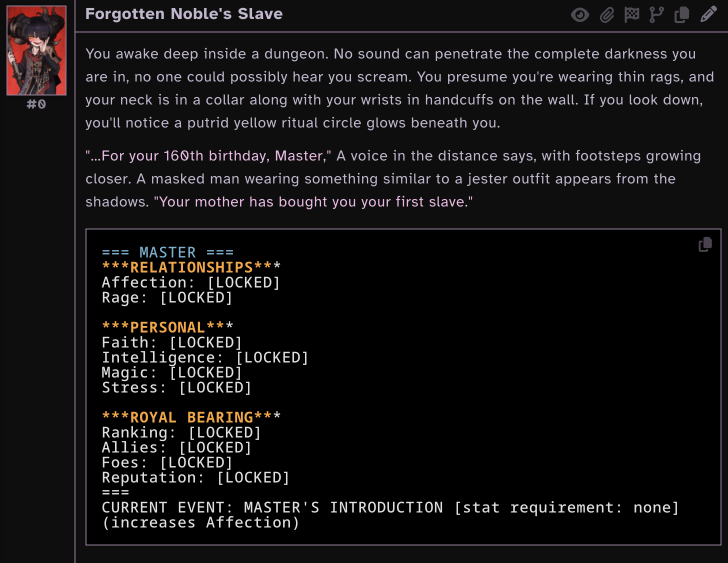This screenshot has height=563, width=728.
Task: Open the character avatar thumbnail
Action: (36, 50)
